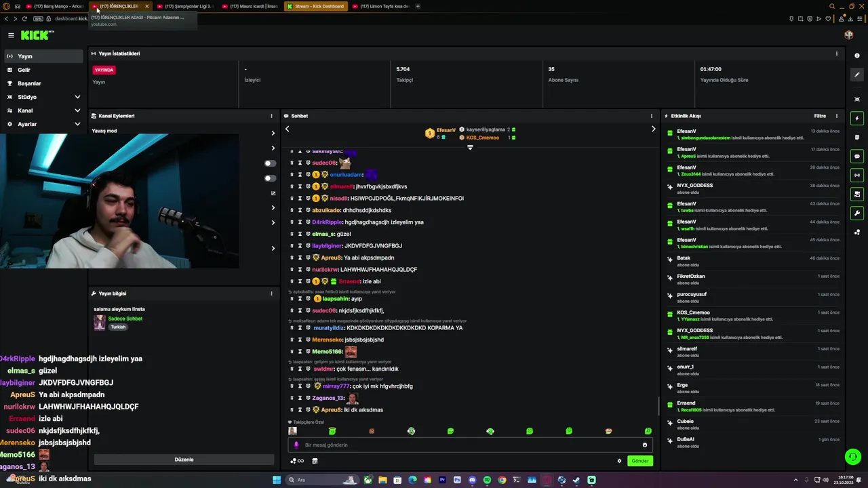Open the Etkinlik Akışı three-dot menu
868x488 pixels.
(x=836, y=116)
